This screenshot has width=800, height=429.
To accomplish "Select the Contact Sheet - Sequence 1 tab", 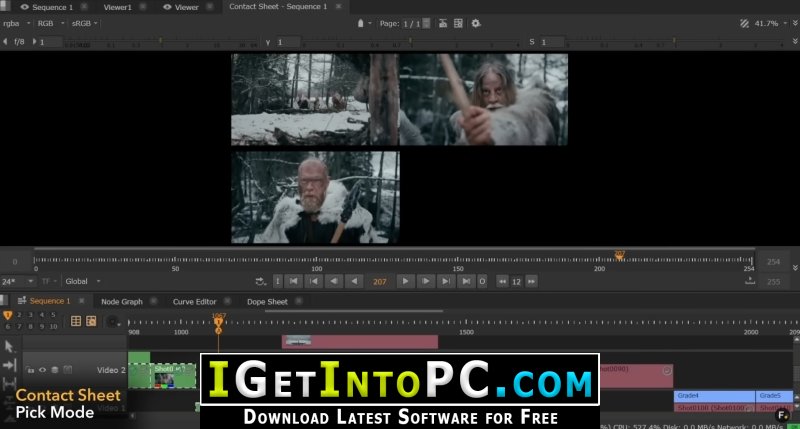I will point(278,7).
